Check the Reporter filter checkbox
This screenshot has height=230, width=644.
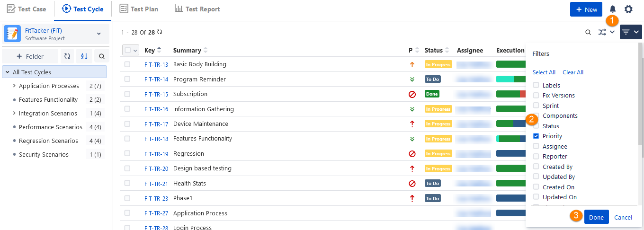tap(536, 156)
